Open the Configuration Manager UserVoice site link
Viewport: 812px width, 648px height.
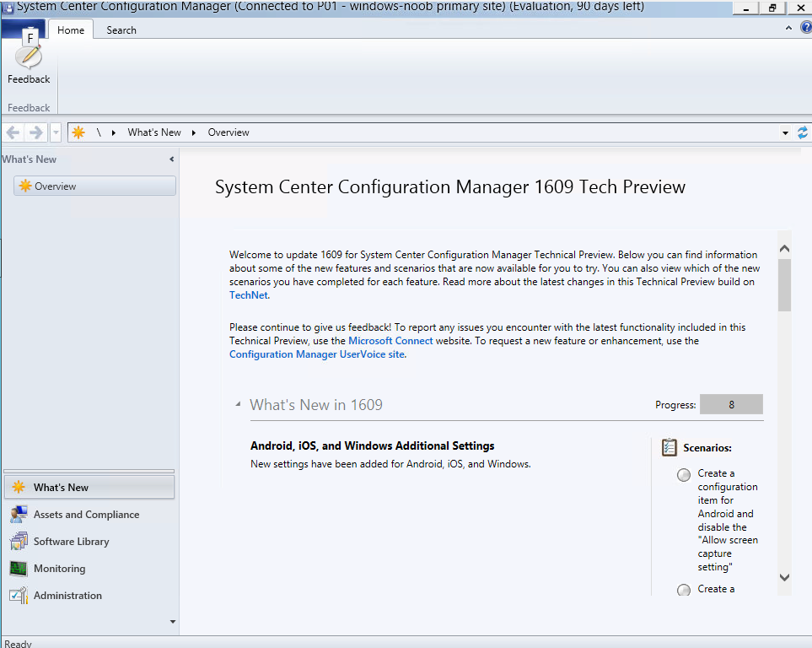317,354
